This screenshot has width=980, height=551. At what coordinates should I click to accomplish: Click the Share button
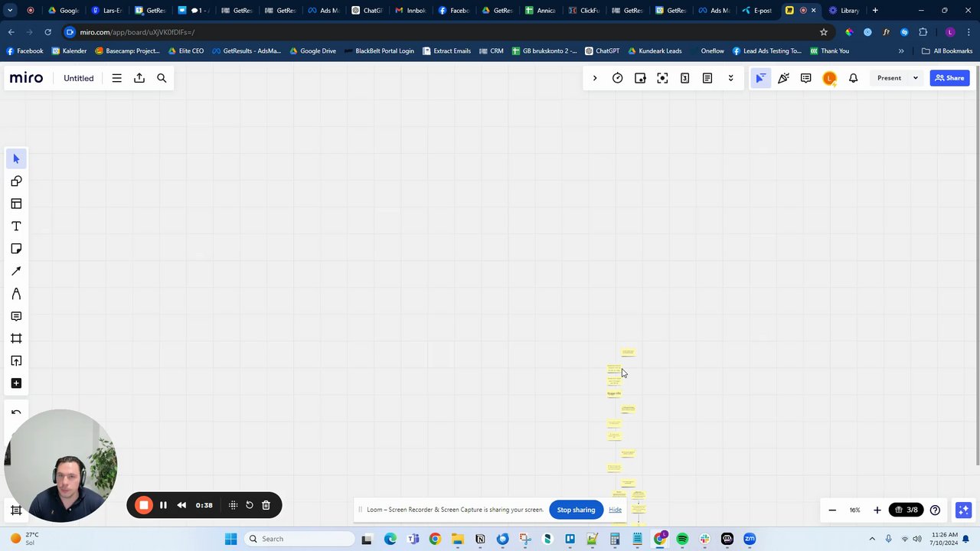(x=949, y=78)
